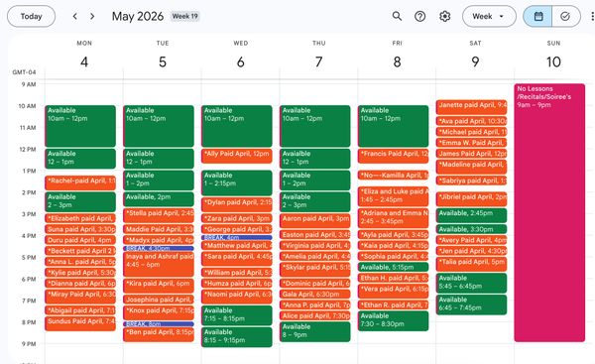Open No Lessons Recitals Sunday event
The image size is (595, 364).
[x=549, y=212]
